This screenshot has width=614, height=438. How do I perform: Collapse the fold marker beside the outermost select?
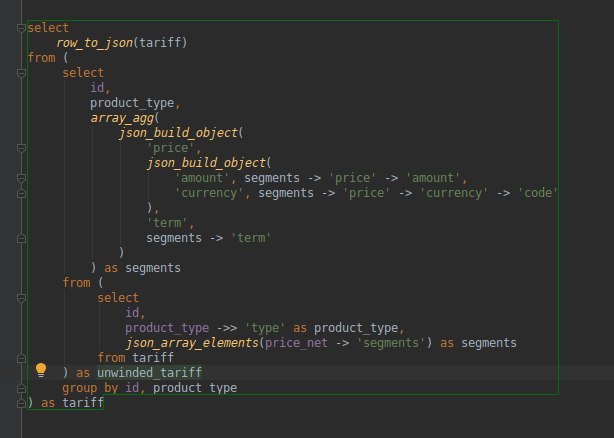tap(22, 28)
